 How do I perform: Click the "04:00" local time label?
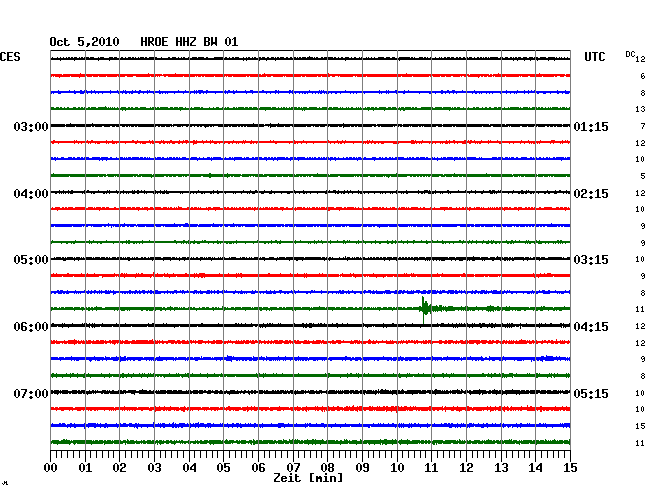click(31, 194)
